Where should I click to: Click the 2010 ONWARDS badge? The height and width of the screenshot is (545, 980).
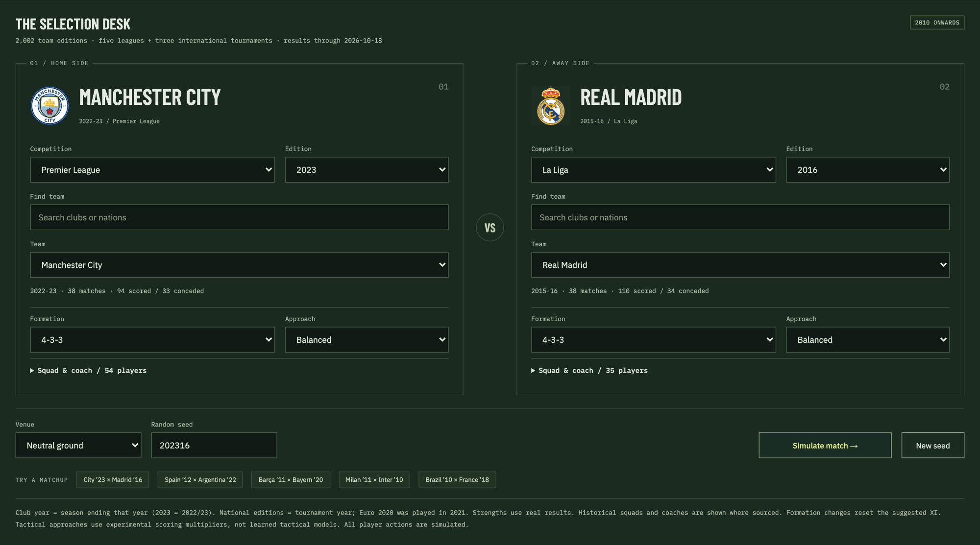pos(937,23)
